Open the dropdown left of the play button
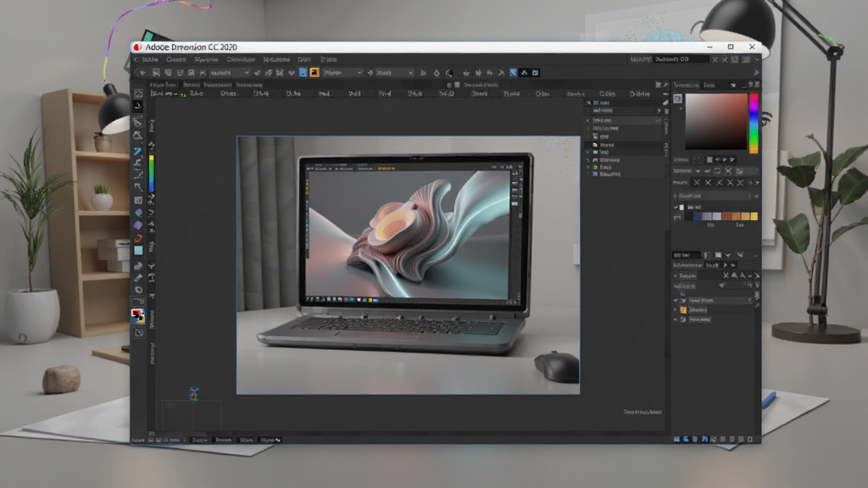The height and width of the screenshot is (488, 868). pyautogui.click(x=395, y=73)
